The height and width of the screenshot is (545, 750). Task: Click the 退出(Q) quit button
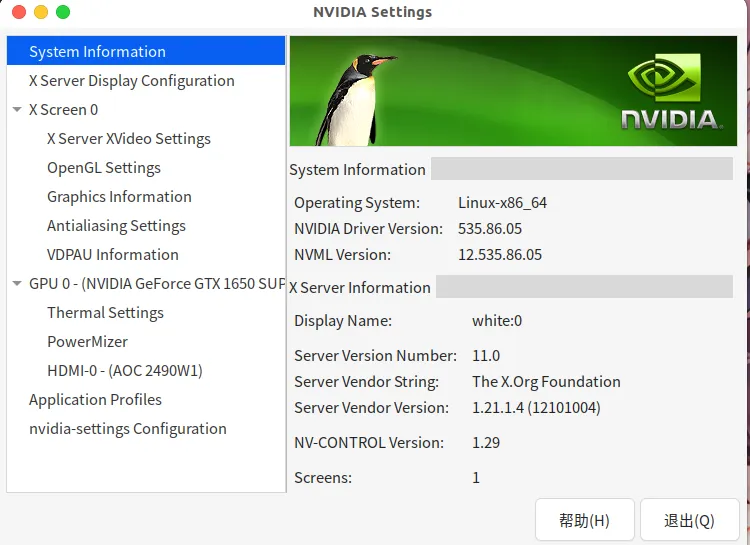tap(689, 521)
